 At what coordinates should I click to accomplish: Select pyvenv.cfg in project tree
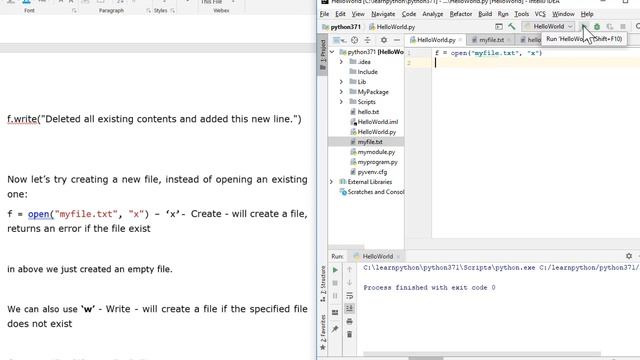372,172
